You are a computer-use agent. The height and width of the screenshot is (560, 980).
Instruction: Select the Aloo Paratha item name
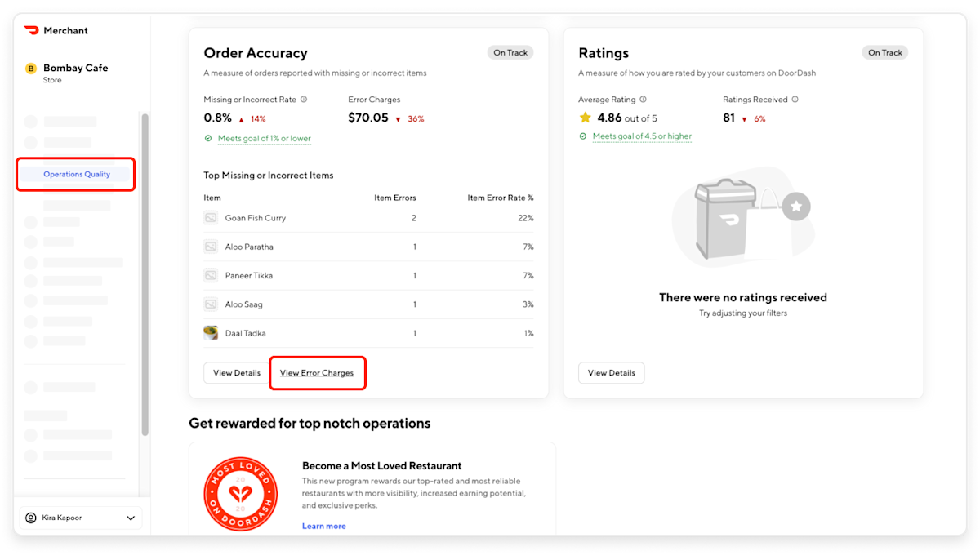(249, 247)
